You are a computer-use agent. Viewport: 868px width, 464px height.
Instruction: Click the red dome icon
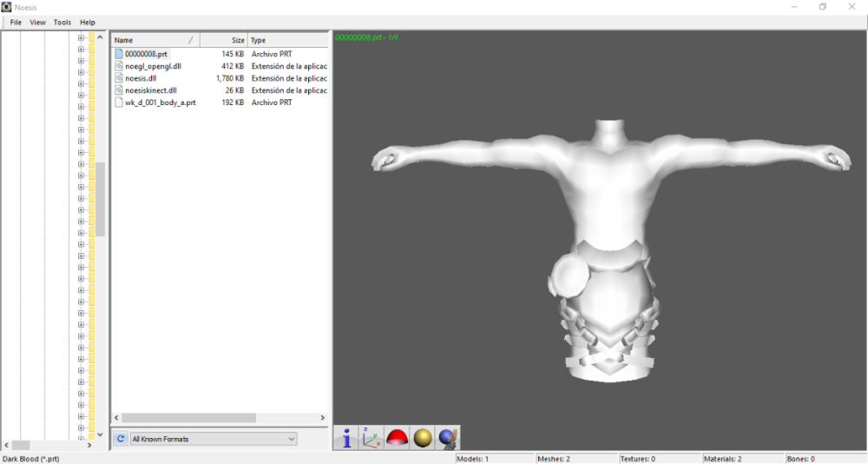(x=397, y=438)
